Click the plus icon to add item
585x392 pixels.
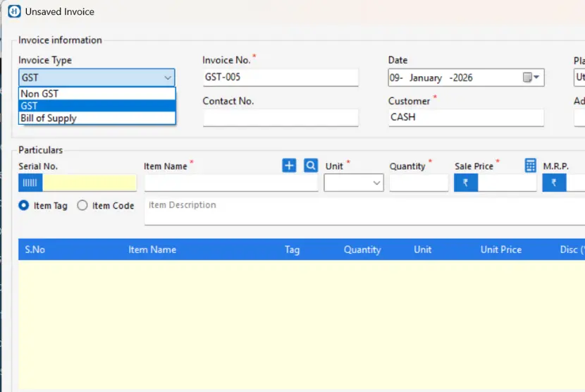[289, 165]
